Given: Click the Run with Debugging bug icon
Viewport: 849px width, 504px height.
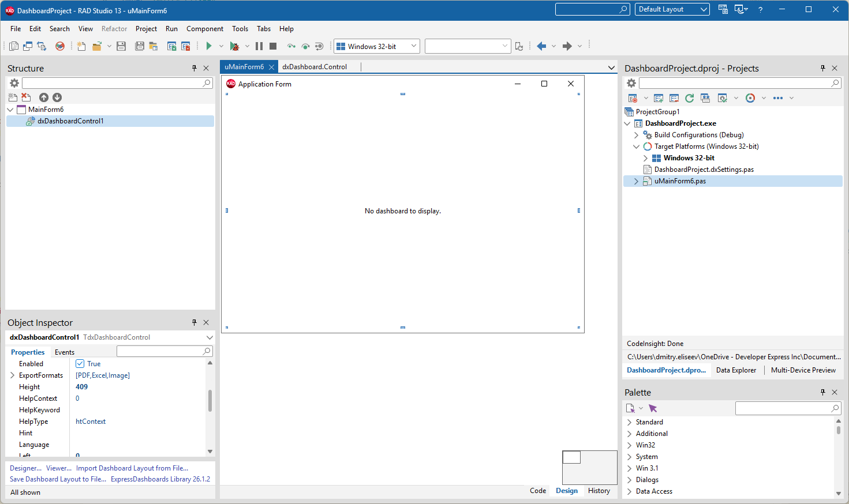Looking at the screenshot, I should [234, 46].
